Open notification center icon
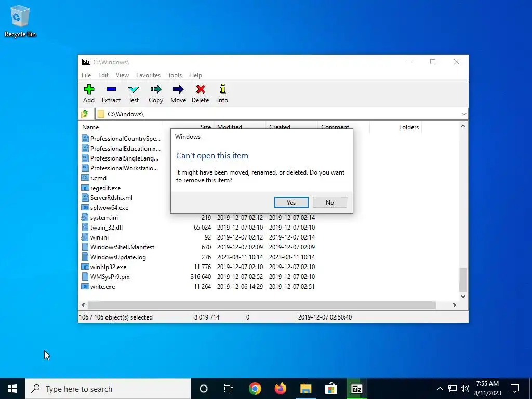532x399 pixels. pos(515,389)
